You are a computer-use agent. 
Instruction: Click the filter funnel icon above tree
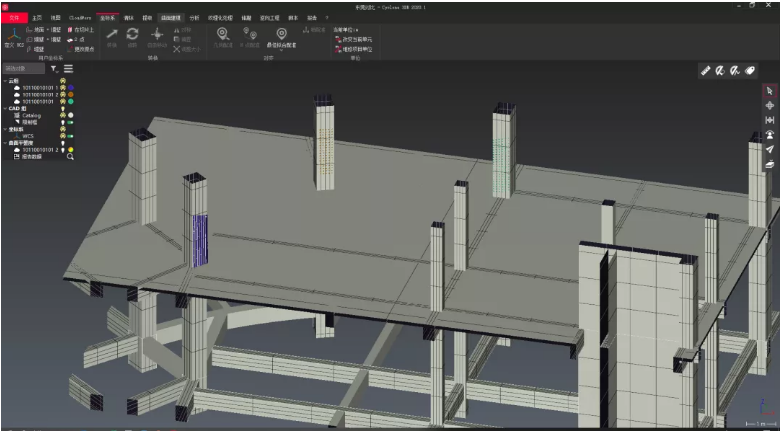tap(54, 69)
